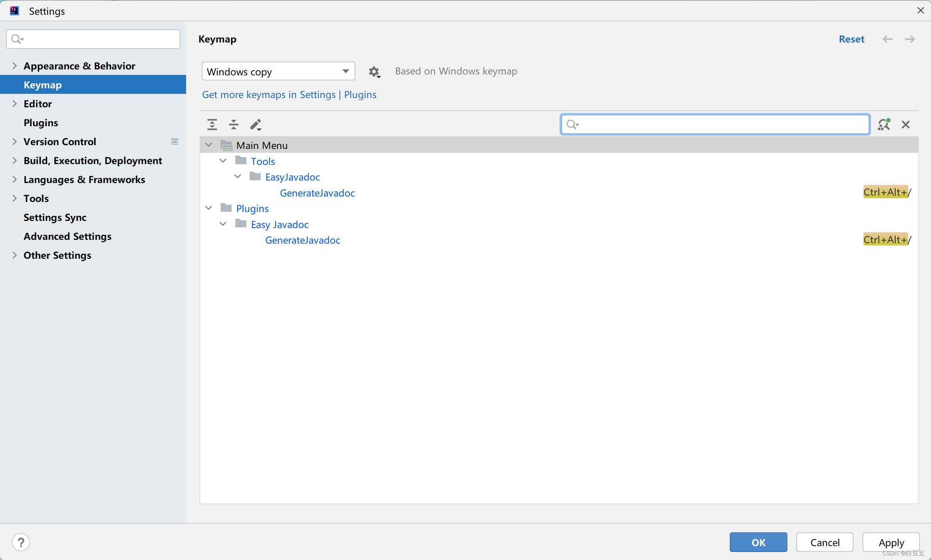The width and height of the screenshot is (931, 560).
Task: Click the IntelliJ app icon in title bar
Action: tap(14, 11)
